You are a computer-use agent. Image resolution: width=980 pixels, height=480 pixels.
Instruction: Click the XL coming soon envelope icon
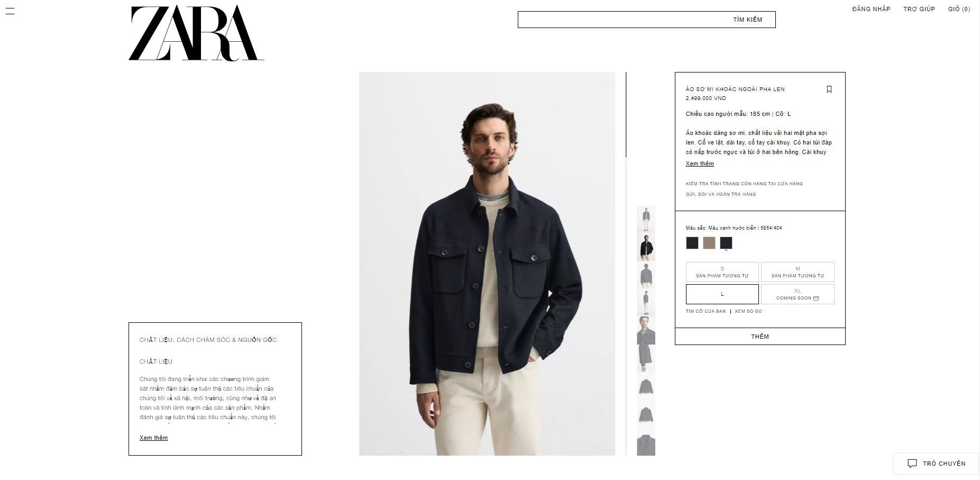point(816,298)
